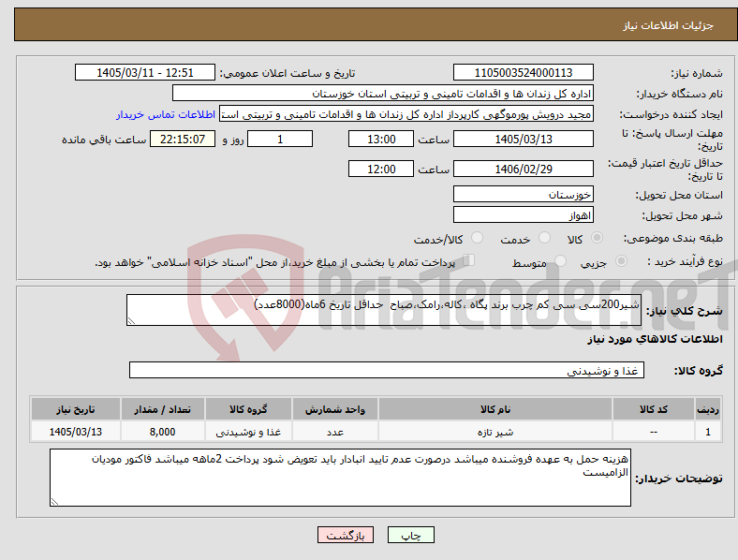Viewport: 738px width, 560px height.
Task: Open the اطلاعات تماس خریدار link
Action: click(166, 114)
